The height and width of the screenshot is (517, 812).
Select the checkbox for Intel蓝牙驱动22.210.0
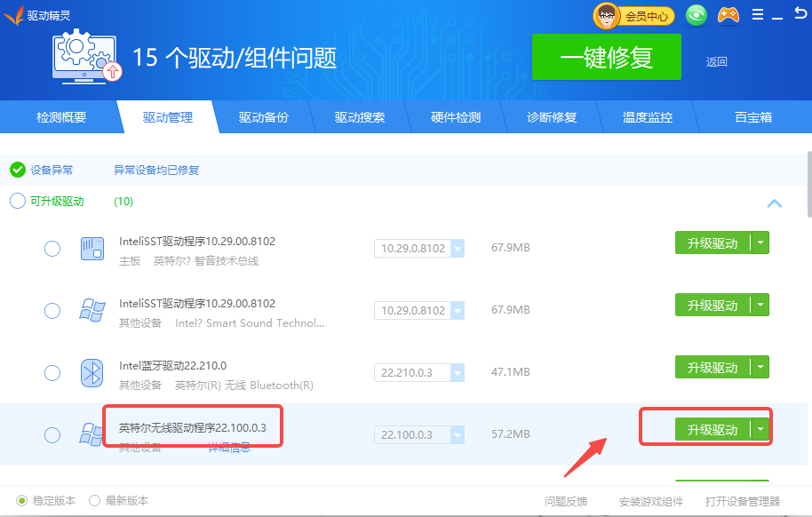coord(52,372)
